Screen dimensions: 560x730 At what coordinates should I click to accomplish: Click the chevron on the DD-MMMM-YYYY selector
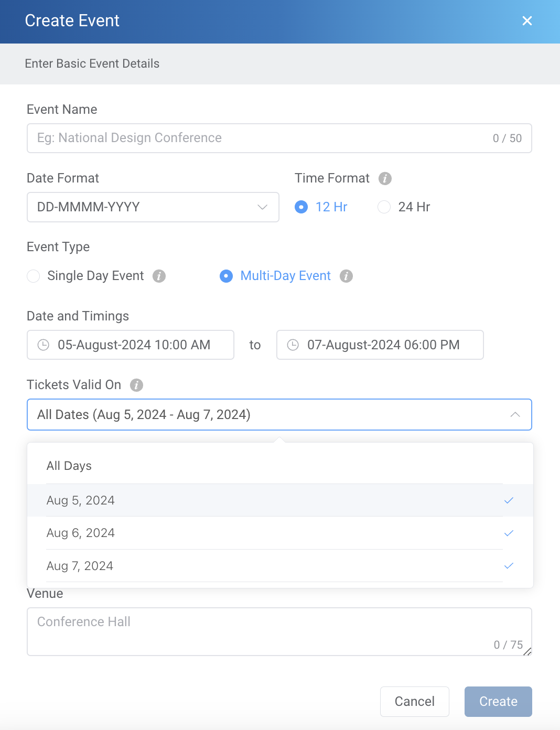coord(262,207)
